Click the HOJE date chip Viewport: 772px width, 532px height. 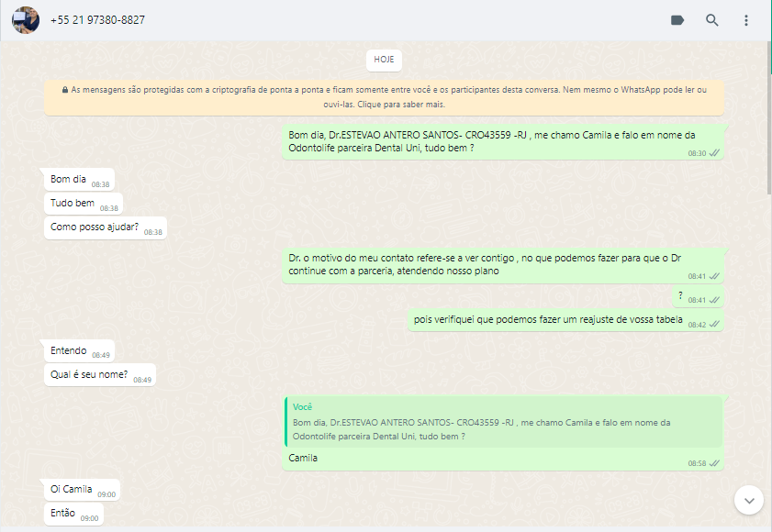click(384, 60)
